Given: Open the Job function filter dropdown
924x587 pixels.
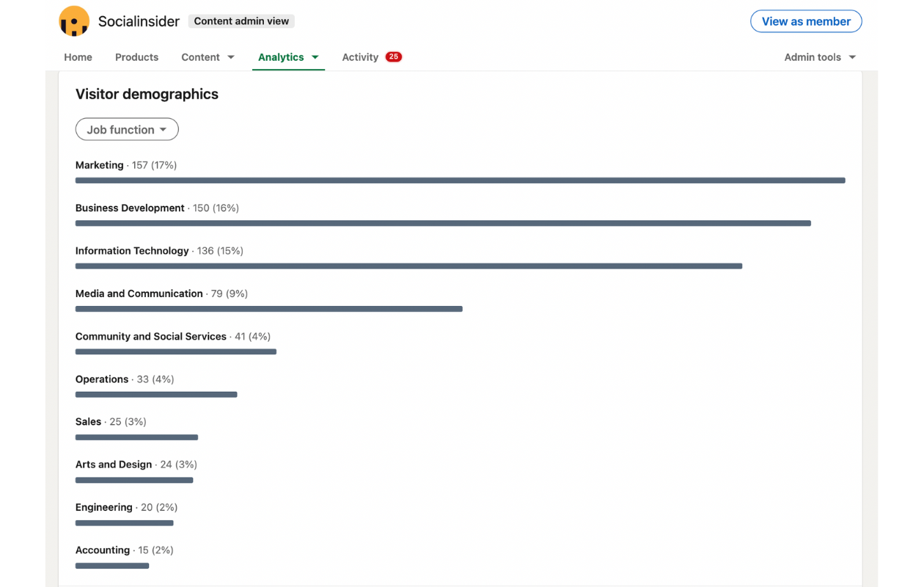Looking at the screenshot, I should [x=127, y=130].
